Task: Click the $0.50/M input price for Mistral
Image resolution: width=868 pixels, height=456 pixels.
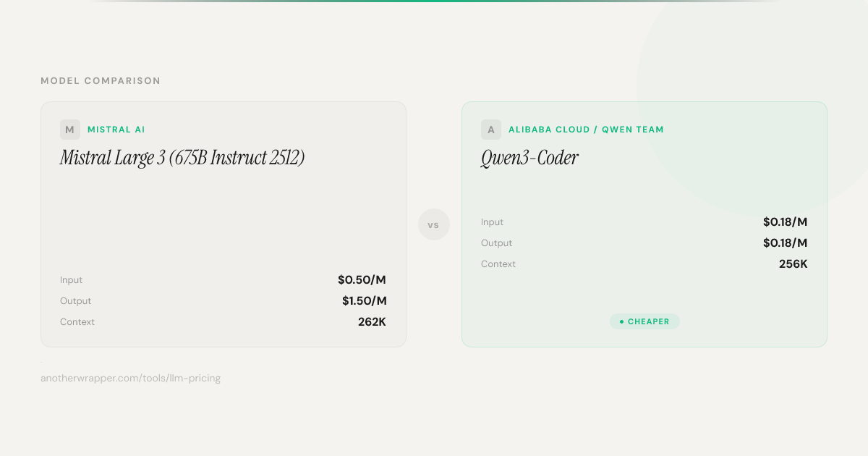Action: point(362,280)
